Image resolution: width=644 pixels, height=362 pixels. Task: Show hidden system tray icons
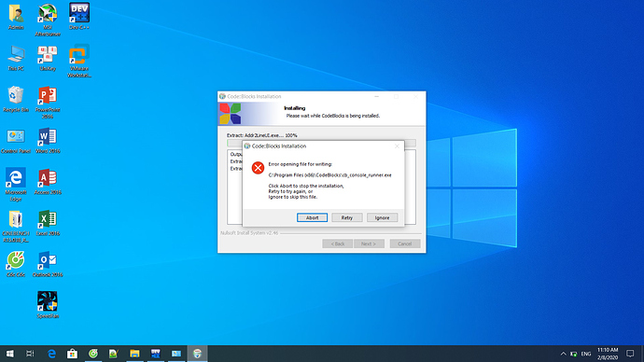pos(563,354)
